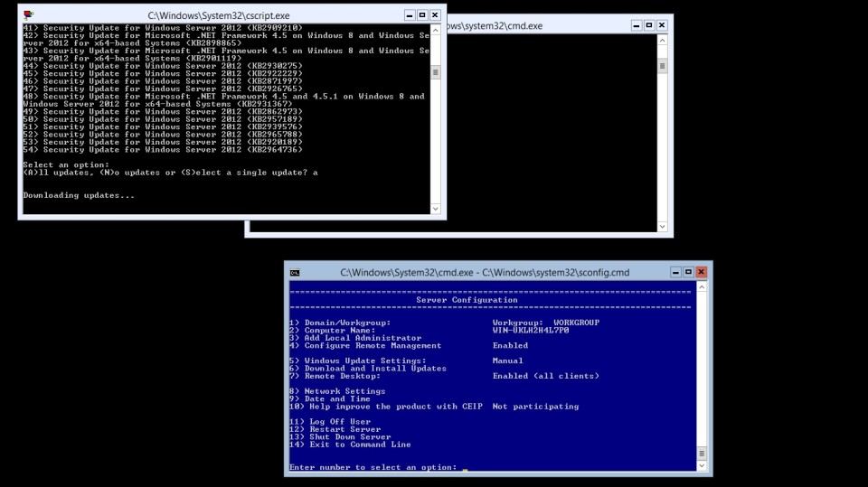Click update line 51 with KB2939576
868x487 pixels.
pyautogui.click(x=163, y=126)
